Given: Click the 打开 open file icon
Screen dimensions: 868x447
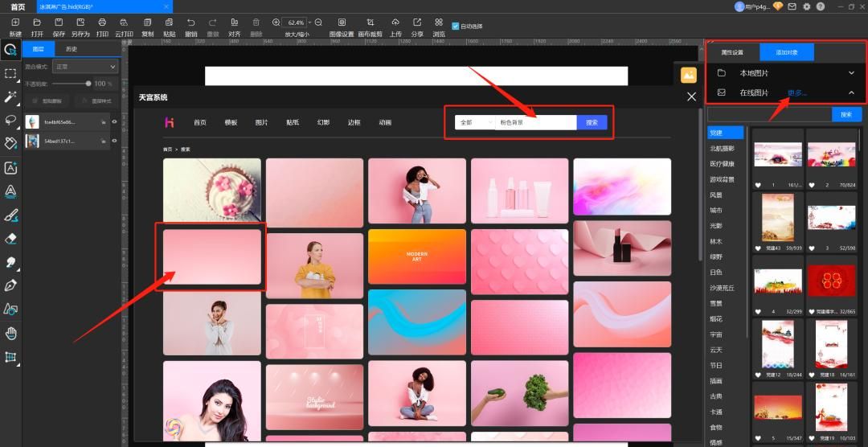Looking at the screenshot, I should [x=37, y=23].
